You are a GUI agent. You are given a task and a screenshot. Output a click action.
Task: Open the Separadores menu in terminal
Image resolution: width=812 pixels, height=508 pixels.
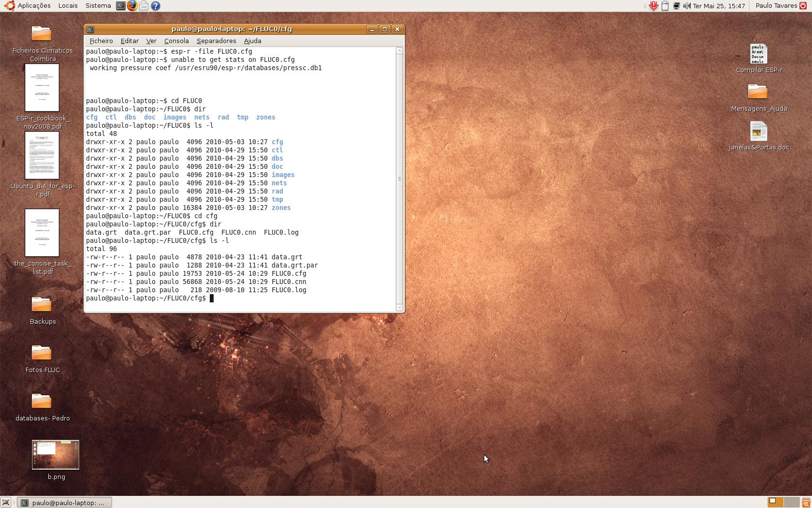(216, 41)
